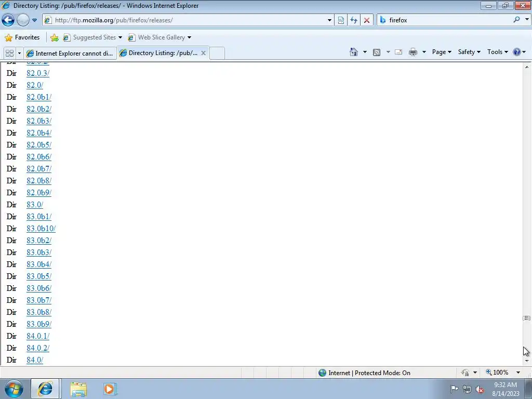Open the Windows Start button
This screenshot has height=399, width=532.
coord(14,389)
